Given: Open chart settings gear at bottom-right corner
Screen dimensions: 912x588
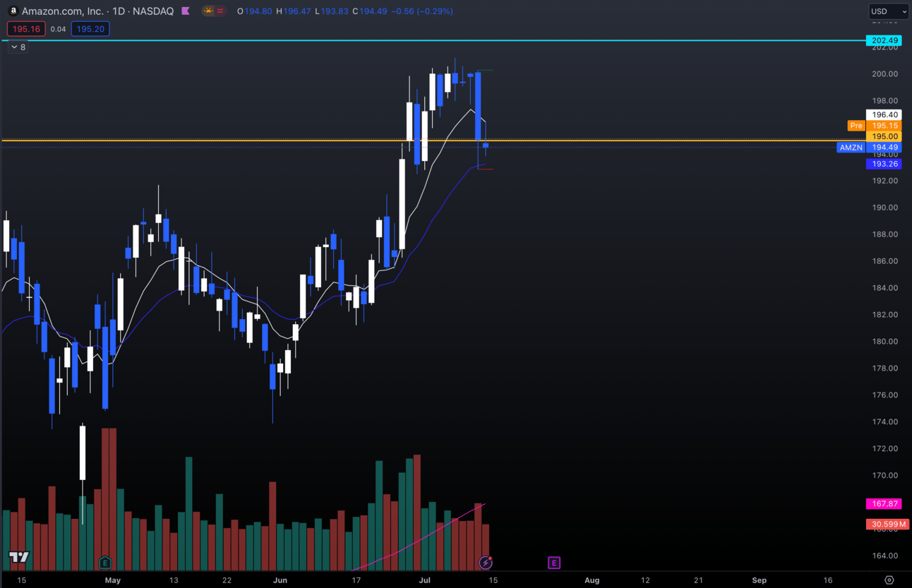Looking at the screenshot, I should (889, 580).
